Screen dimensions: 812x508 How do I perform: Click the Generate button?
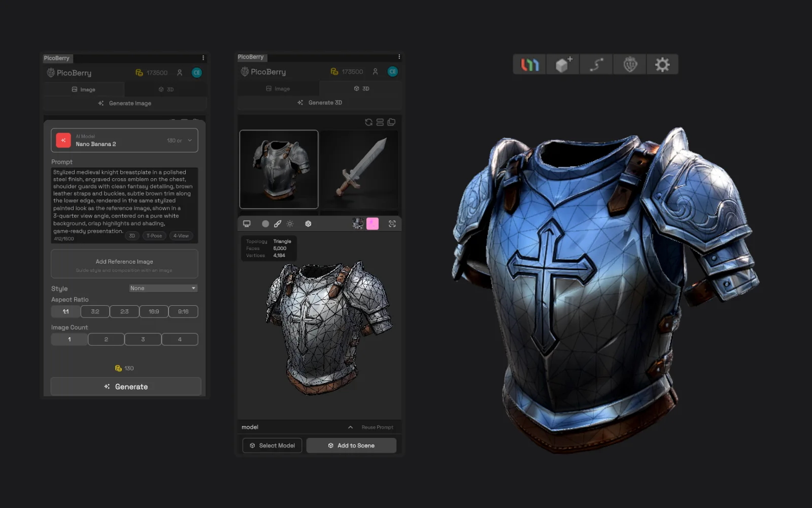click(x=126, y=387)
